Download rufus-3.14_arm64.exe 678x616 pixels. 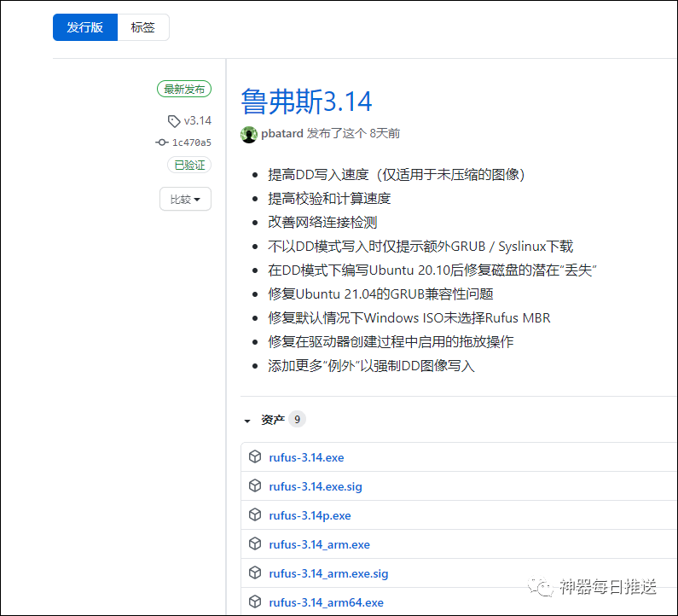click(x=326, y=602)
